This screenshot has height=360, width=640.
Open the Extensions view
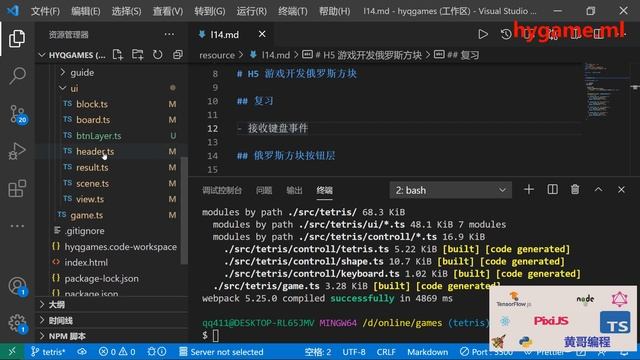tap(17, 188)
